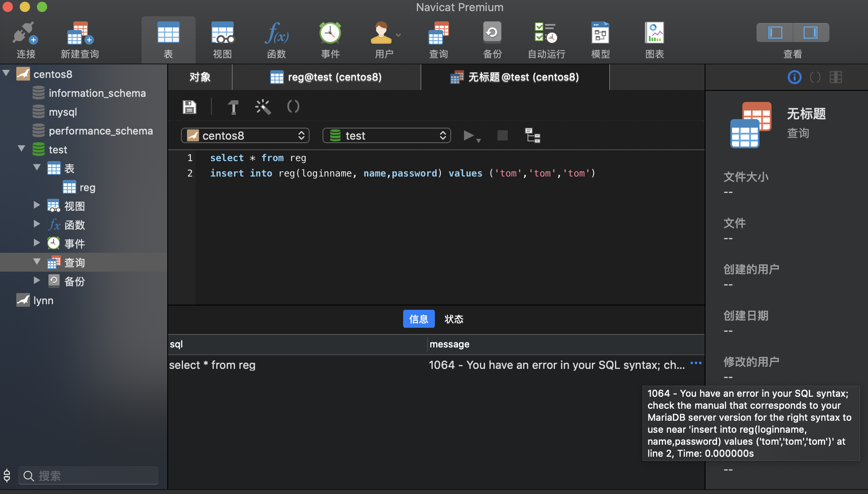Expand the Functions (函数) tree node

tap(37, 224)
